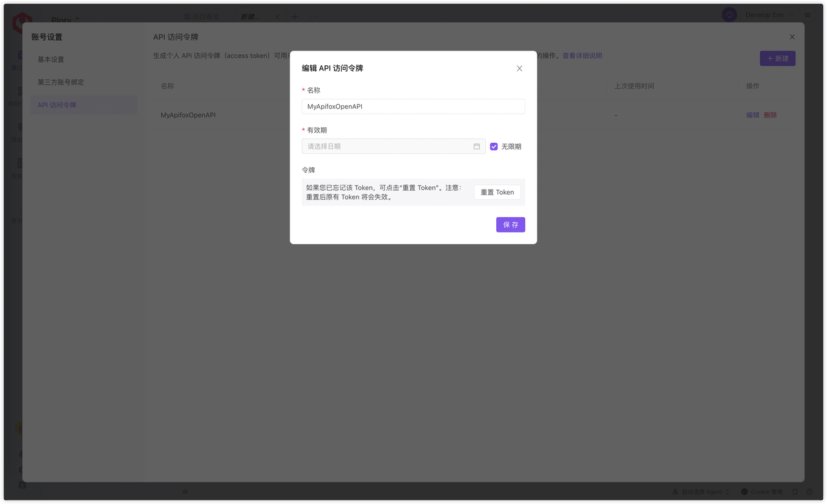Open the 查看详细说明 link

coord(582,56)
